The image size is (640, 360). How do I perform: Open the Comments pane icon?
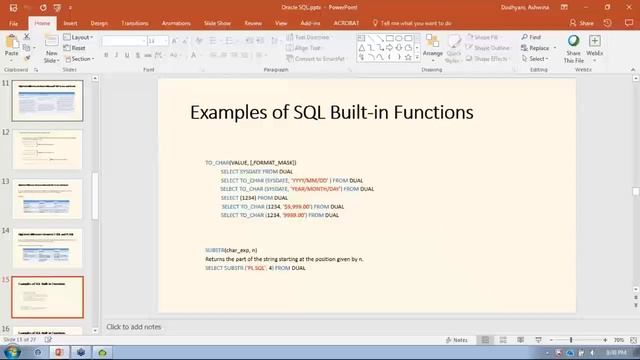click(x=629, y=23)
